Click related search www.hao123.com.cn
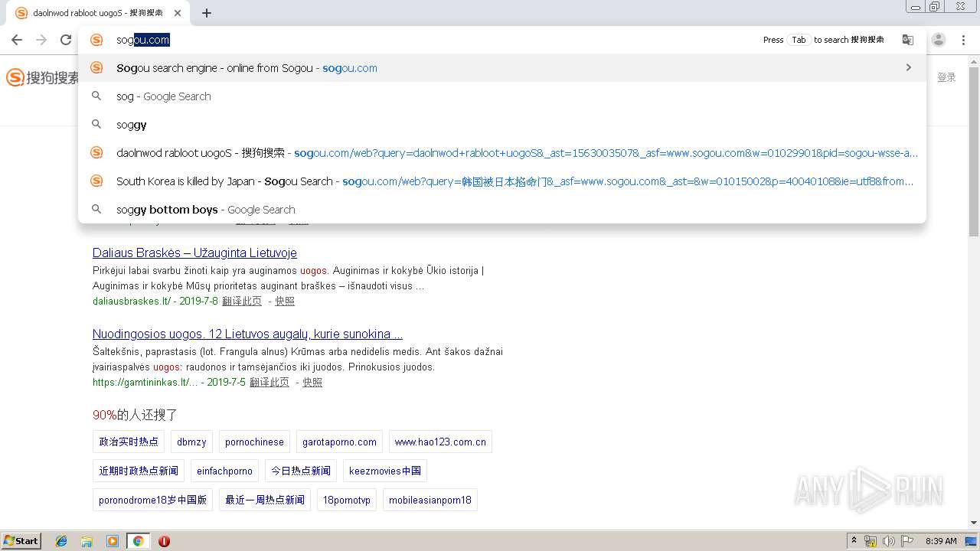The width and height of the screenshot is (980, 551). tap(440, 442)
